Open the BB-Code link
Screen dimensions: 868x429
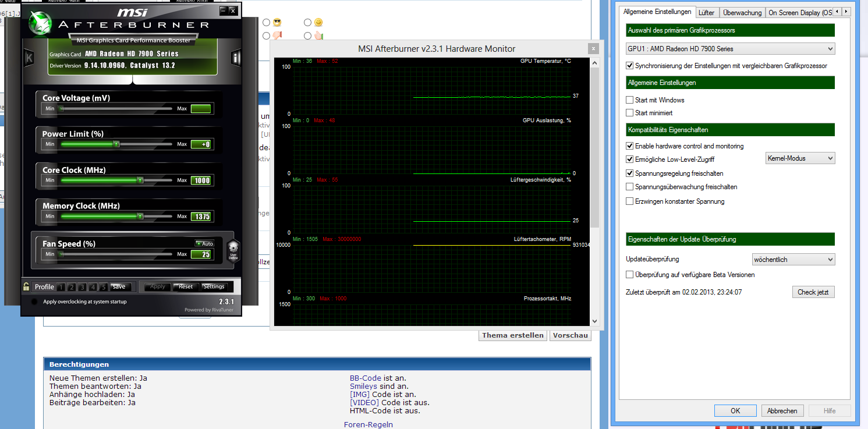365,378
